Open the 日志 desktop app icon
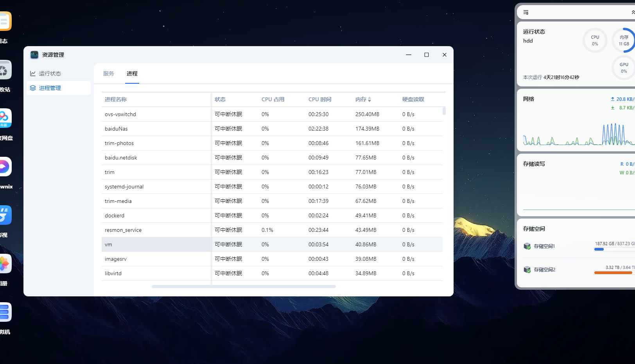Viewport: 635px width, 364px height. [x=5, y=22]
